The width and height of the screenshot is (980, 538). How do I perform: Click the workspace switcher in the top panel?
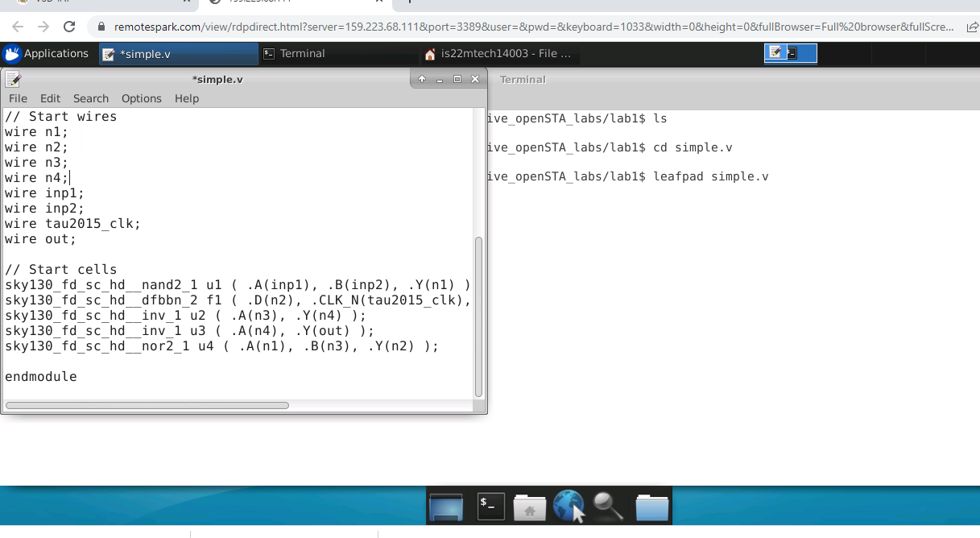[x=790, y=52]
